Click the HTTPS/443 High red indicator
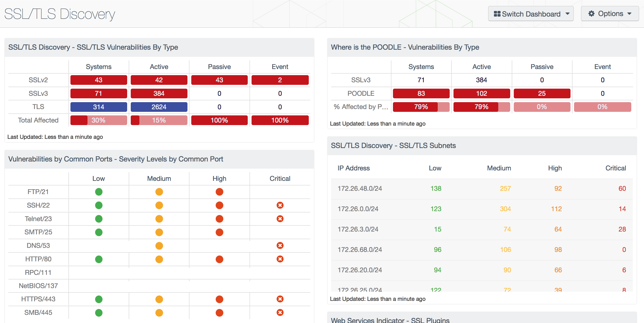The width and height of the screenshot is (644, 323). click(x=219, y=299)
